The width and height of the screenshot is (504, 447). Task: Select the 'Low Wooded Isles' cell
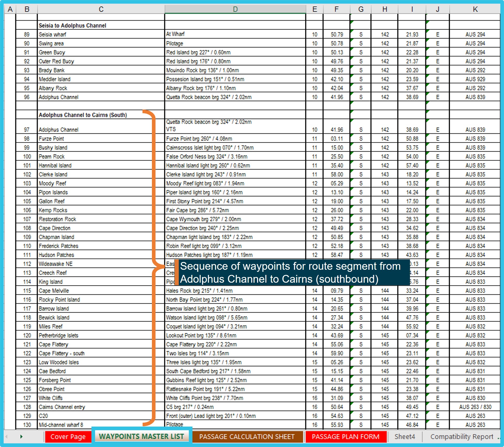[101, 362]
